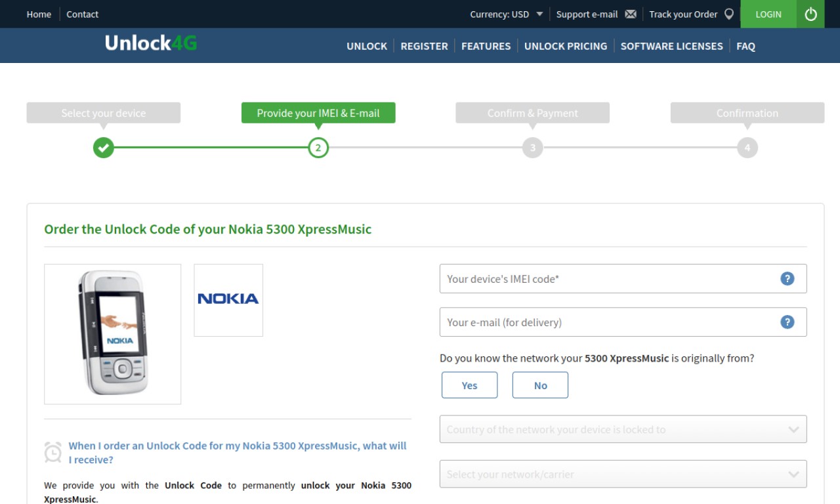Click the 'We provide you with the Unlock Code' paragraph
Screen dimensions: 840x504
click(228, 492)
